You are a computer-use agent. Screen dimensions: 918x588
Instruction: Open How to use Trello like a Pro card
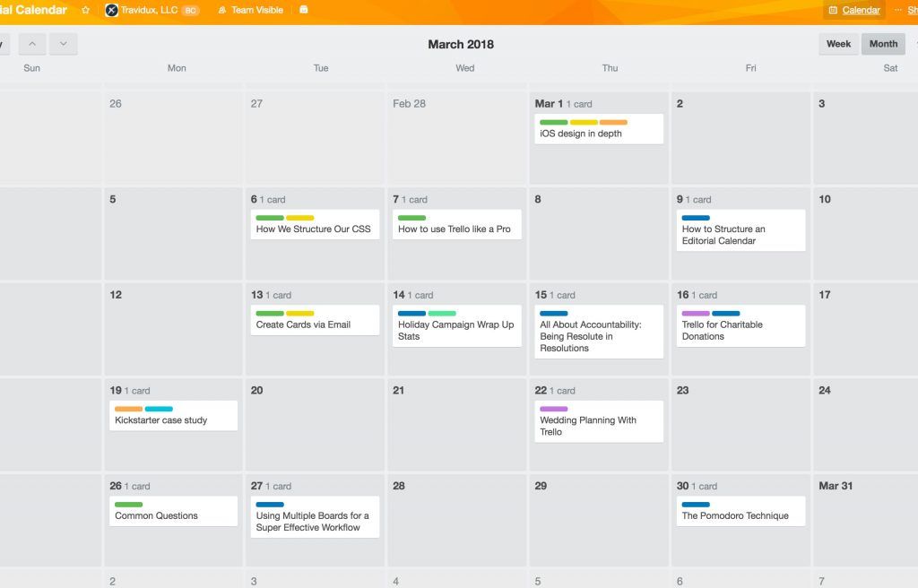point(456,224)
